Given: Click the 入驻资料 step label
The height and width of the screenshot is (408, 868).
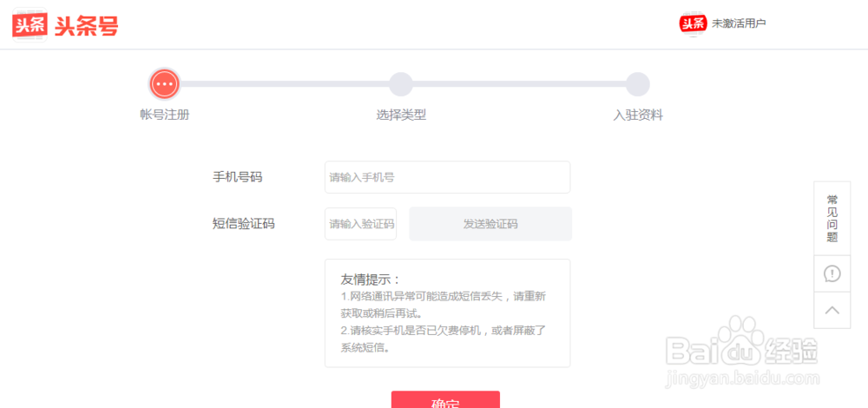Looking at the screenshot, I should (638, 115).
